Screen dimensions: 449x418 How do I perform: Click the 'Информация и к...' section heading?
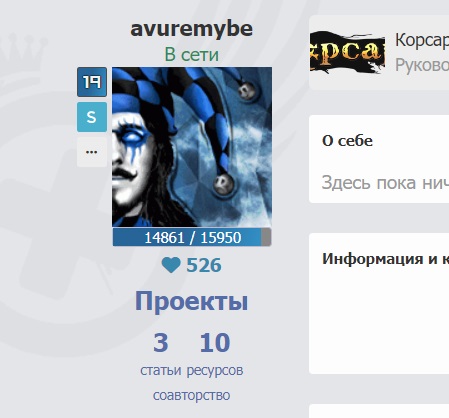tap(385, 259)
